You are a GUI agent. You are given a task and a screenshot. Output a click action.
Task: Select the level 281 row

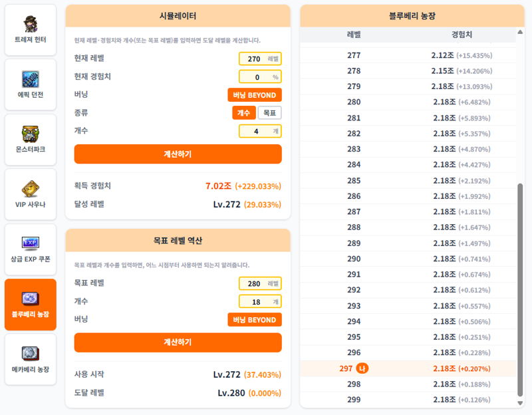[x=408, y=118]
